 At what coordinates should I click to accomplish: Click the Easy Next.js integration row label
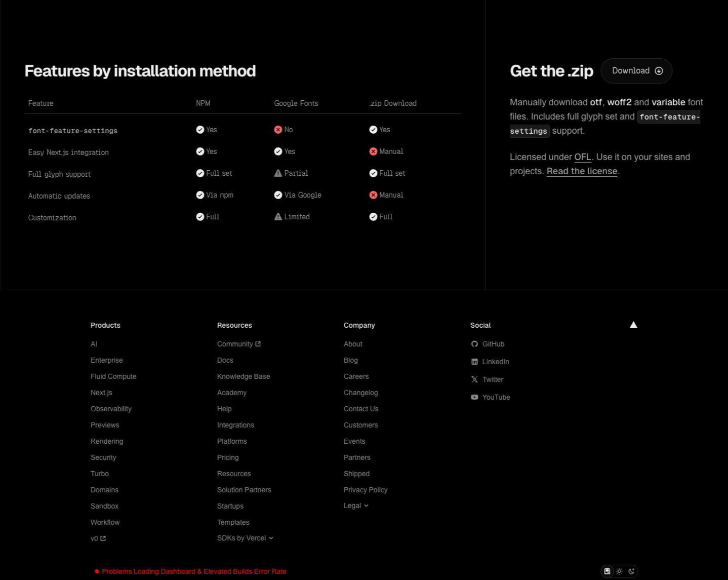pos(68,152)
